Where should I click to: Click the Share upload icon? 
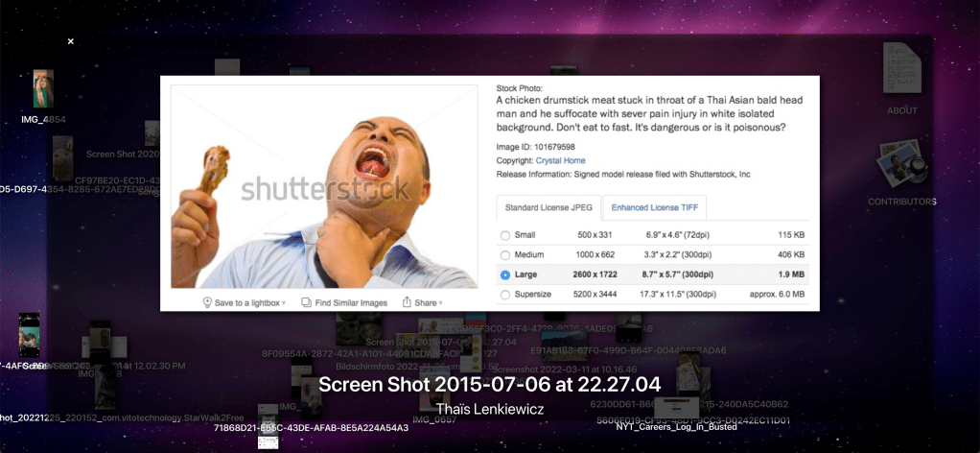point(407,302)
